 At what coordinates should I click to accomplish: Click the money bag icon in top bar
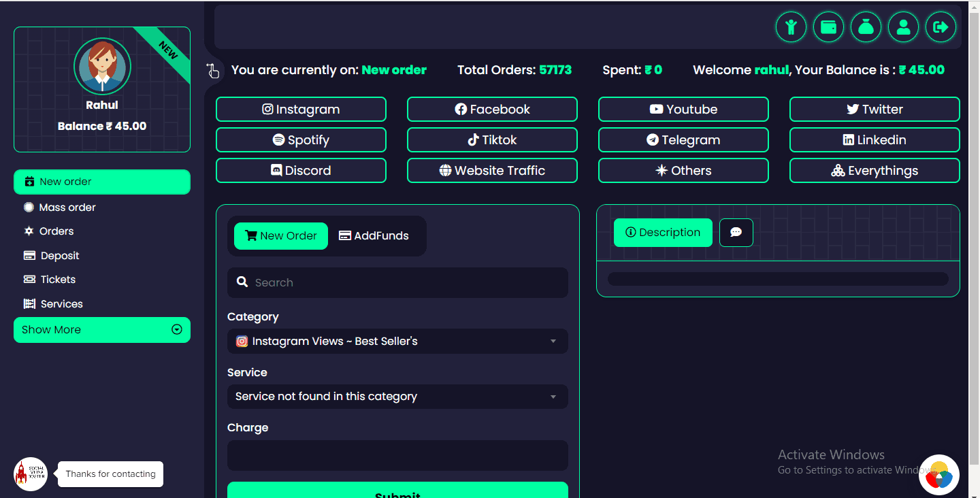pos(866,27)
